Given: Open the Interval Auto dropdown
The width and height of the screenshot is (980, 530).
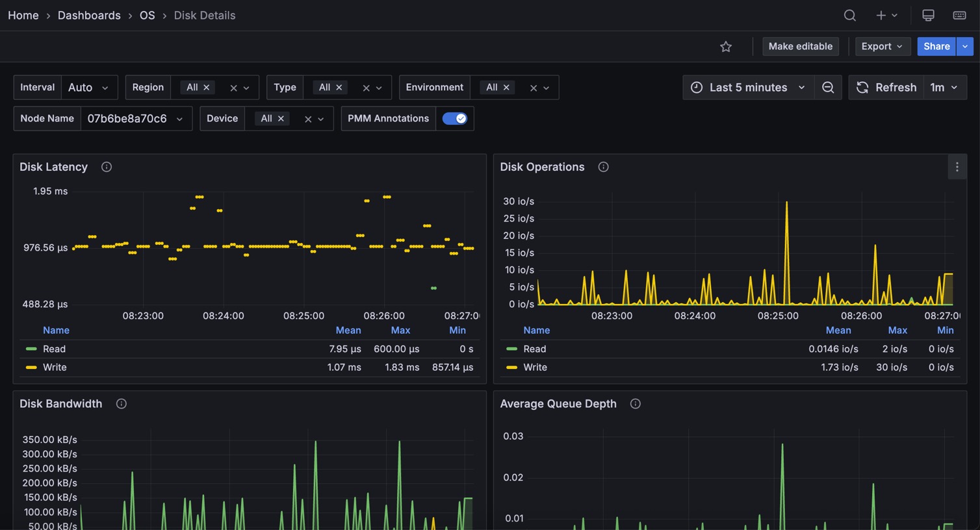Looking at the screenshot, I should (89, 88).
